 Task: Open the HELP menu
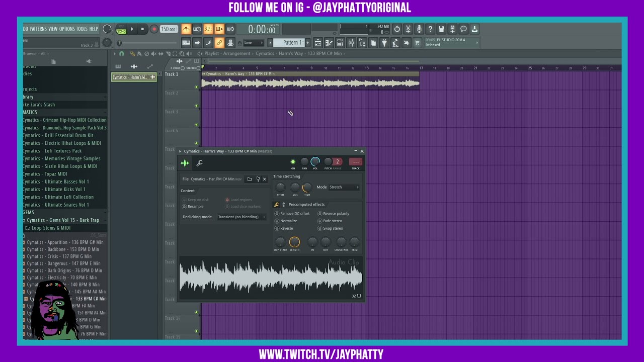94,29
